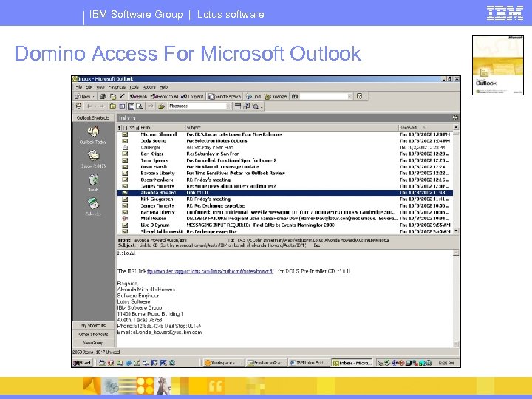Image resolution: width=532 pixels, height=399 pixels.
Task: Click the Help question-mark toolbar icon
Action: pos(360,96)
